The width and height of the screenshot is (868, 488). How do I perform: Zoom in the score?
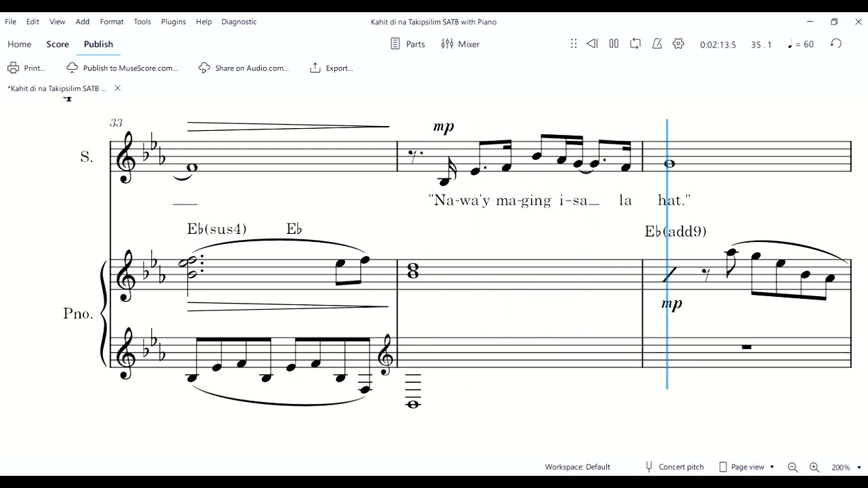pyautogui.click(x=814, y=467)
